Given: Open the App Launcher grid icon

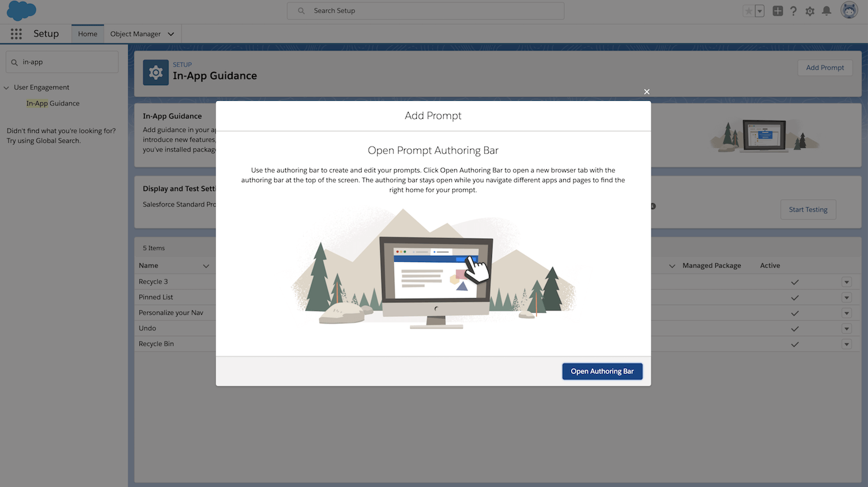Looking at the screenshot, I should point(16,34).
